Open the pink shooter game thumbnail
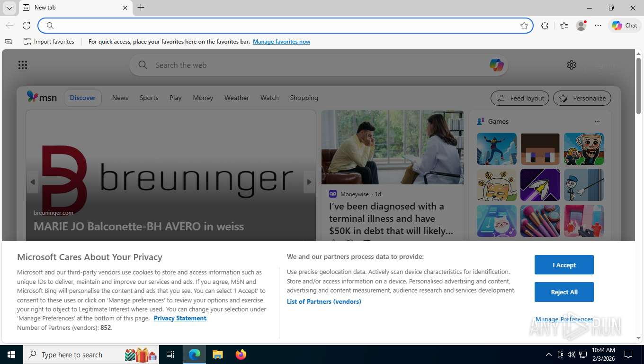The height and width of the screenshot is (364, 644). [584, 221]
